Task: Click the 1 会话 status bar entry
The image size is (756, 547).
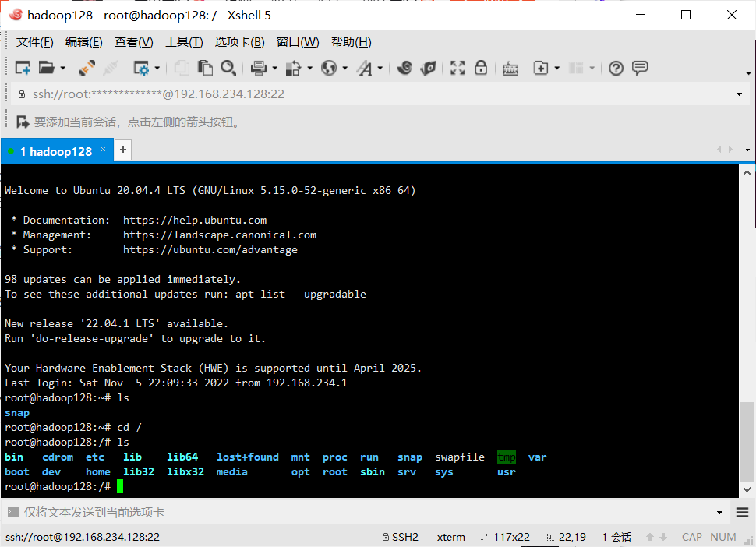Action: coord(616,538)
